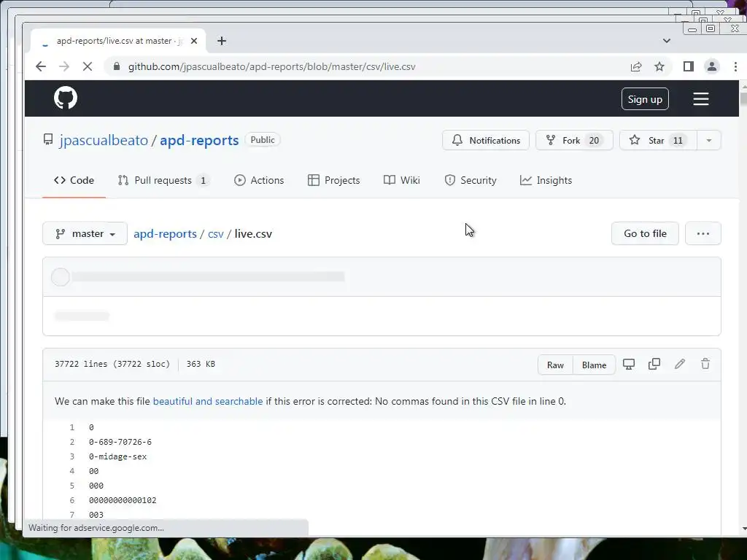Click the address bar URL field
The width and height of the screenshot is (747, 560).
pos(271,66)
